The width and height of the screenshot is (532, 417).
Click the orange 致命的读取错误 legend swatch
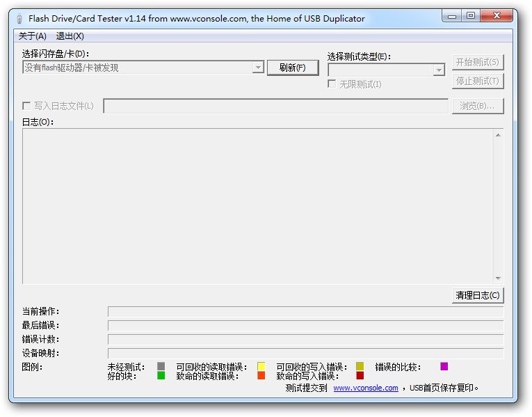tap(261, 375)
